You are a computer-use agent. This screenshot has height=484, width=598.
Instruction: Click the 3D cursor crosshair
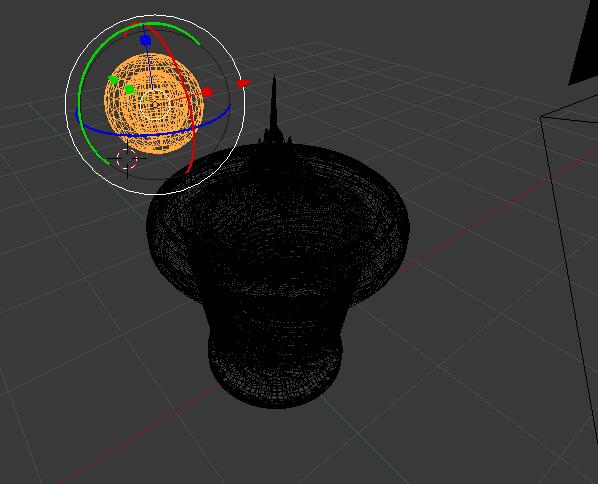pyautogui.click(x=126, y=159)
